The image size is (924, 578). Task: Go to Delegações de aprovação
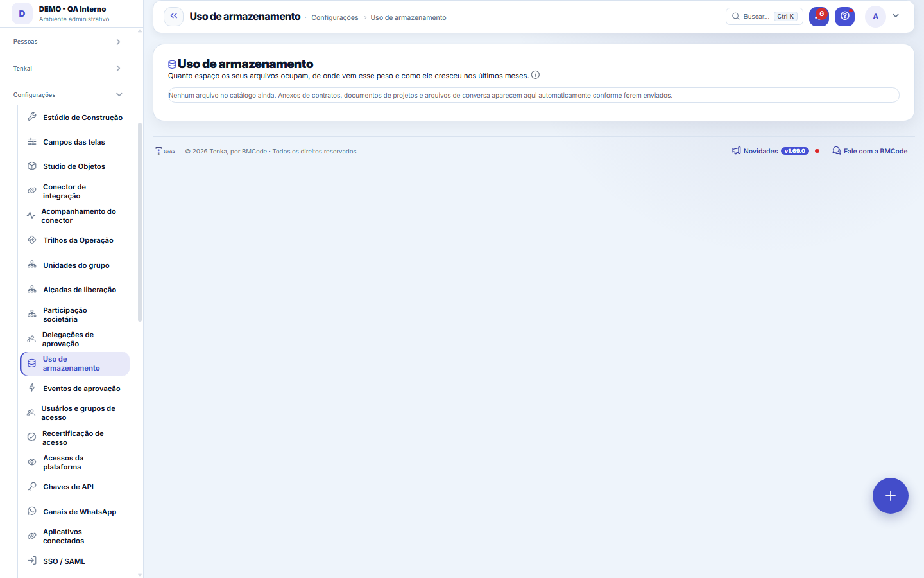point(75,338)
